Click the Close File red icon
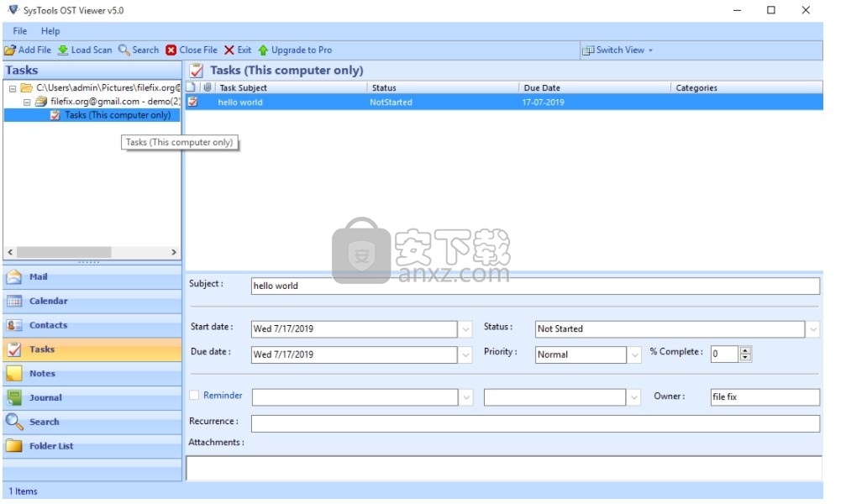Screen dimensions: 846x504 pos(171,50)
